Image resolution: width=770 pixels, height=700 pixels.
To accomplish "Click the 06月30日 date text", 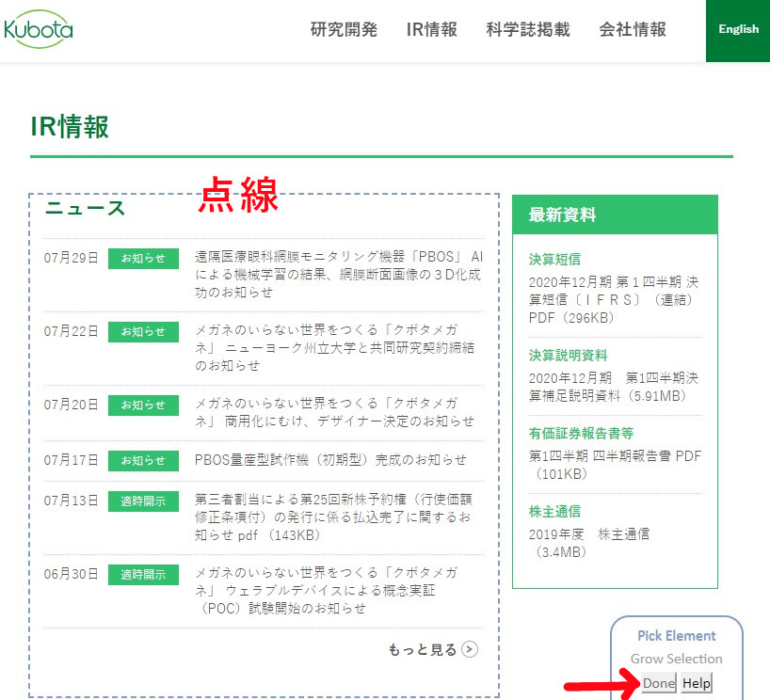I will tap(72, 574).
